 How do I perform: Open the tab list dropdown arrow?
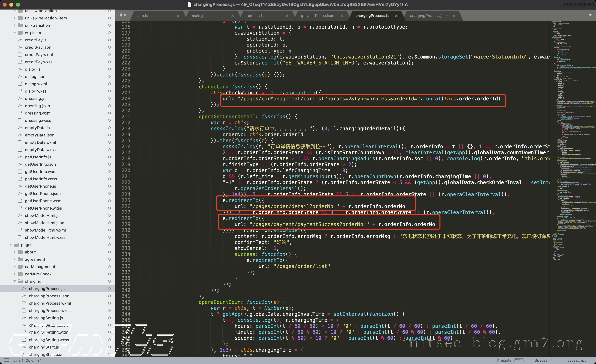(x=590, y=15)
